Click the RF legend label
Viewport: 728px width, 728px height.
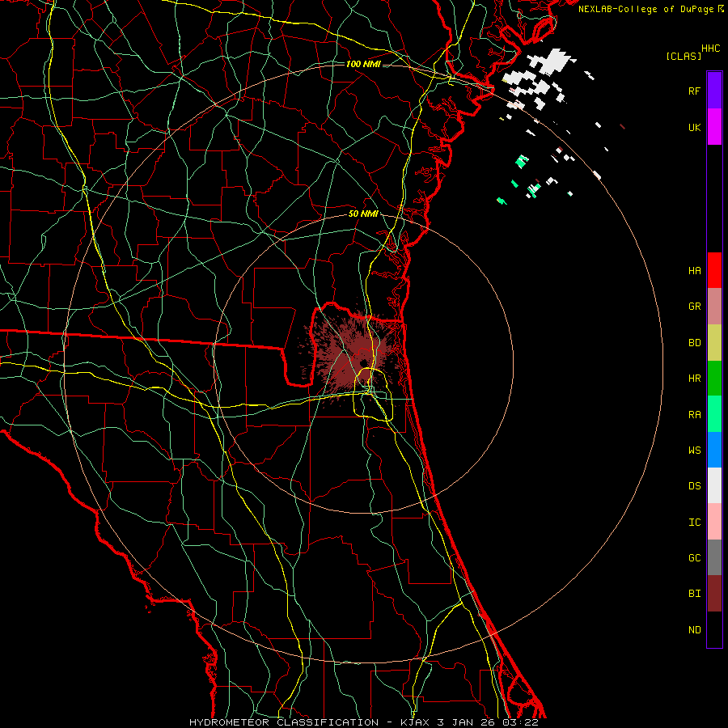(694, 91)
